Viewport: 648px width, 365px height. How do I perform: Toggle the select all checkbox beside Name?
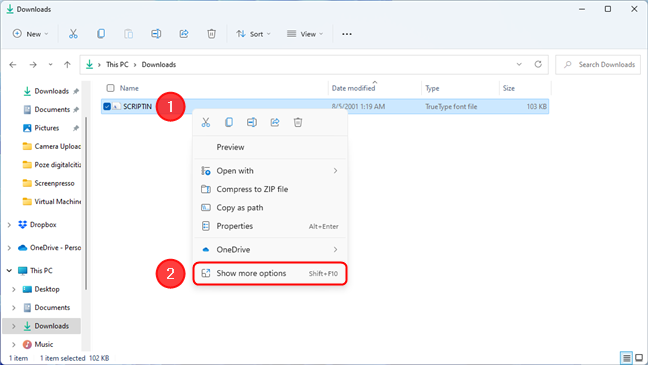(x=110, y=88)
